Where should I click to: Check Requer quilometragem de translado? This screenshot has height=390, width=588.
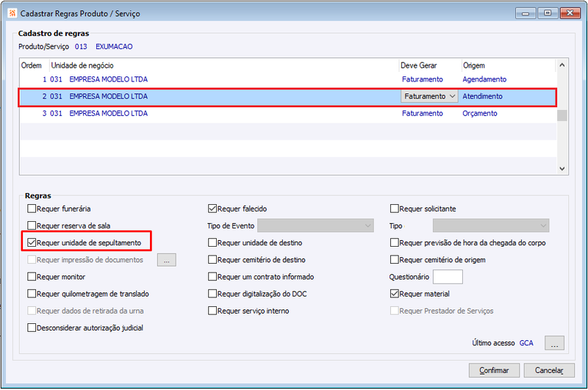click(32, 294)
